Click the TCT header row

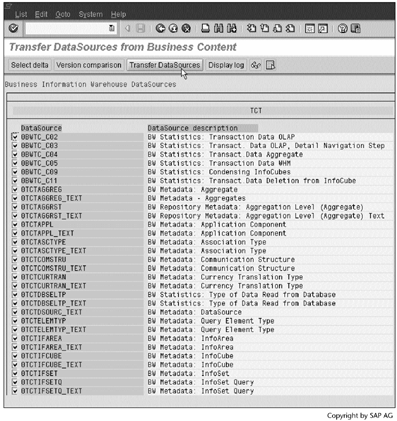coord(202,110)
